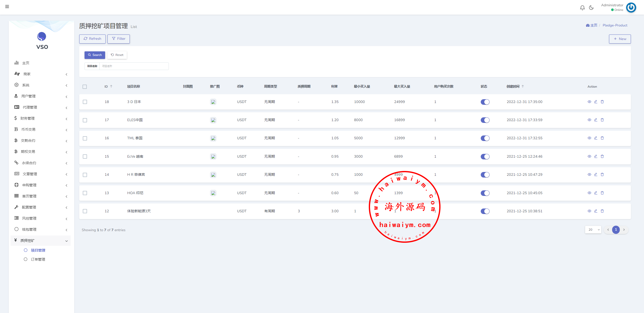The height and width of the screenshot is (313, 644).
Task: Toggle status switch for 3 D 日本
Action: point(485,102)
